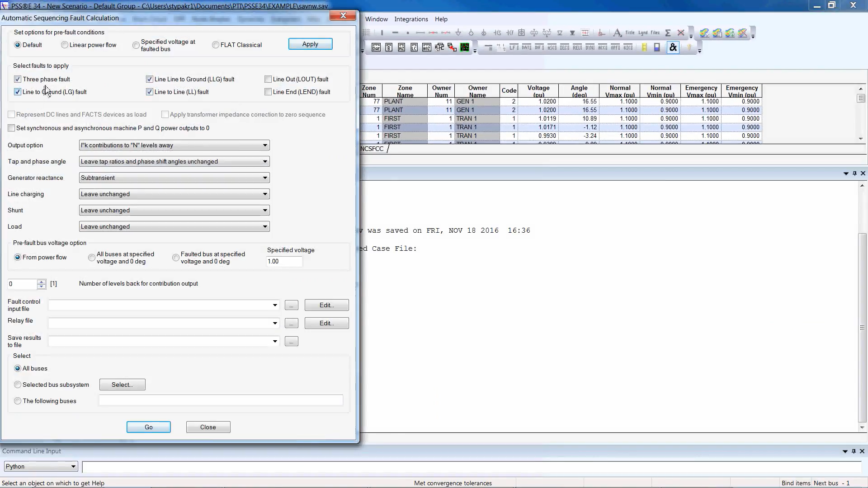Open the Tap and phase angle dropdown

(x=174, y=161)
